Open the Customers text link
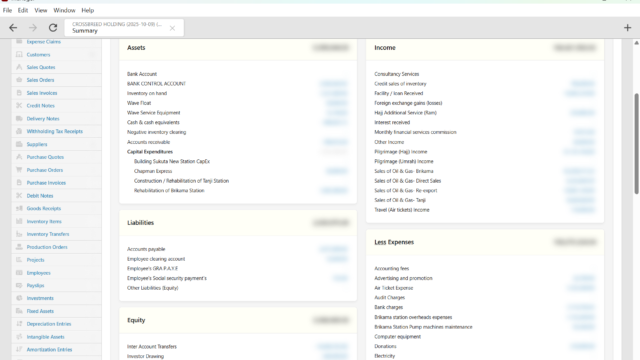The width and height of the screenshot is (640, 360). (38, 54)
